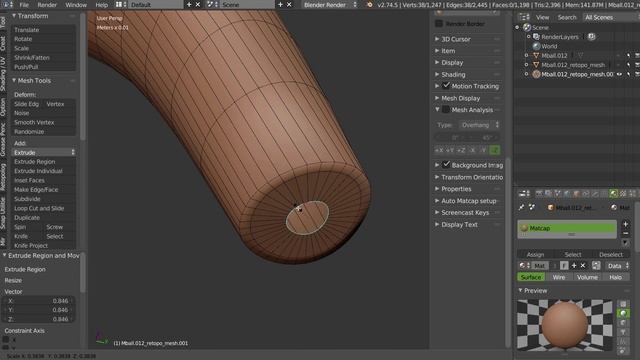Click Loop Cut and Slide button

43,209
